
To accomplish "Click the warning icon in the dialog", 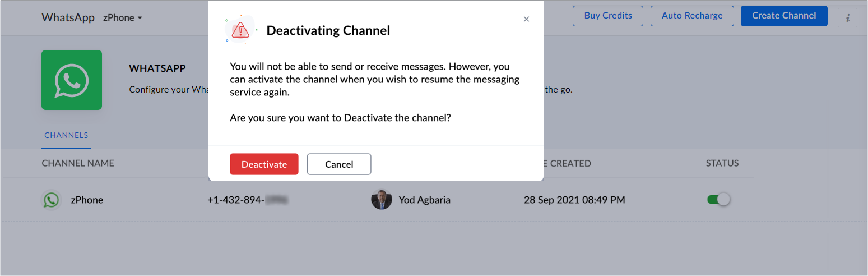I will coord(240,30).
